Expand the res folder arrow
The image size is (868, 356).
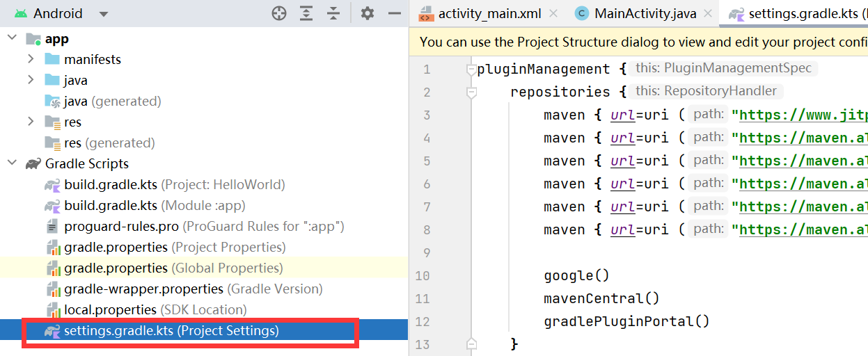tap(31, 122)
